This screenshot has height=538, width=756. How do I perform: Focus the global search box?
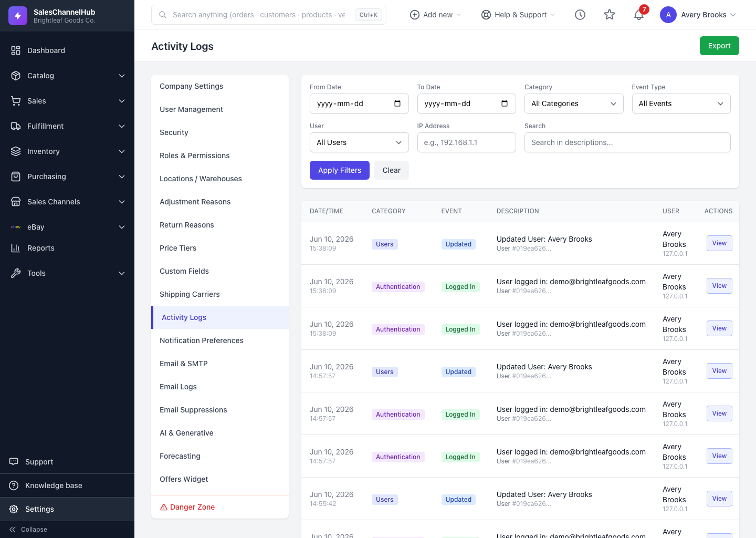pyautogui.click(x=269, y=15)
